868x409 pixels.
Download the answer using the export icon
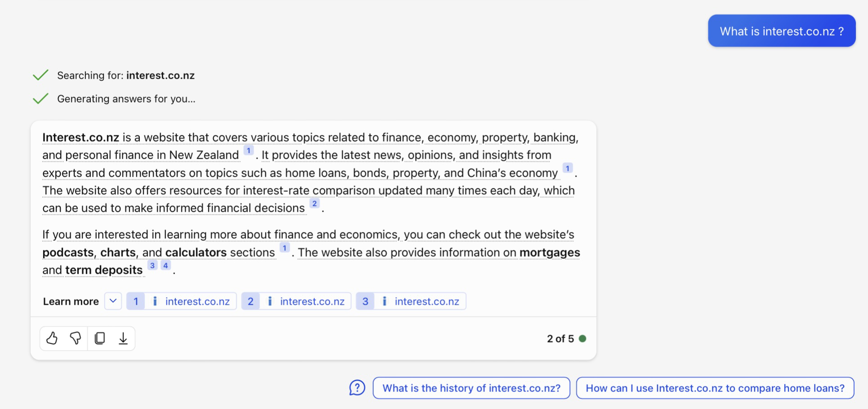point(123,338)
